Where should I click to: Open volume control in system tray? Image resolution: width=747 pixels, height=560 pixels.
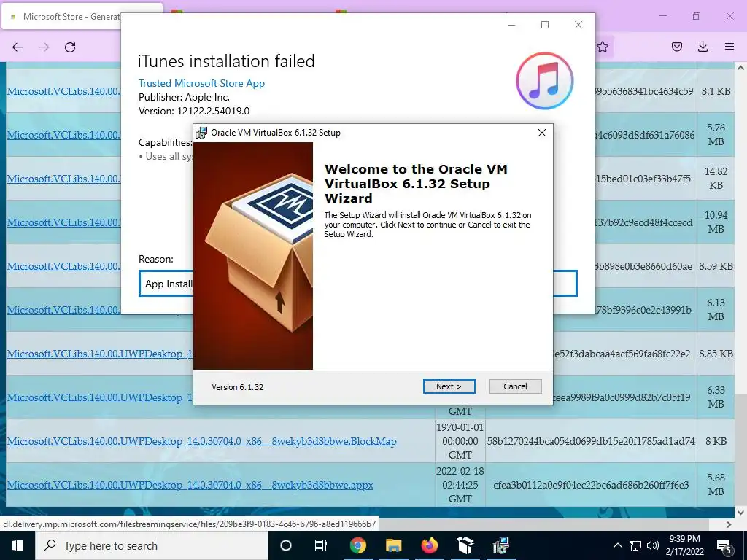(653, 545)
